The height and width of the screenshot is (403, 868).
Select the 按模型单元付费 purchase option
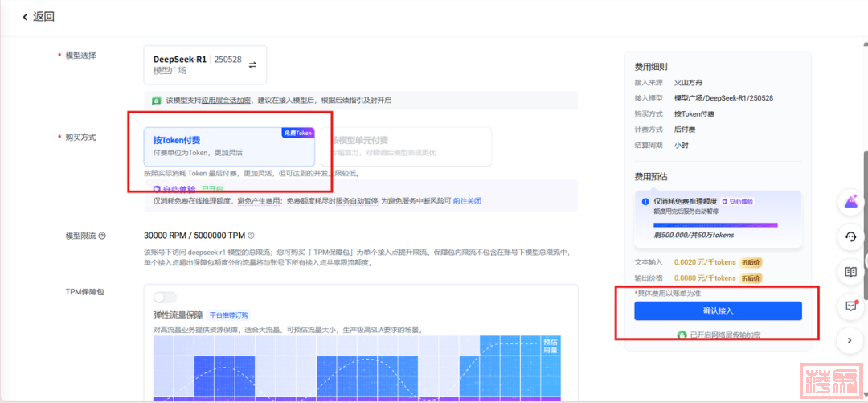pos(405,146)
